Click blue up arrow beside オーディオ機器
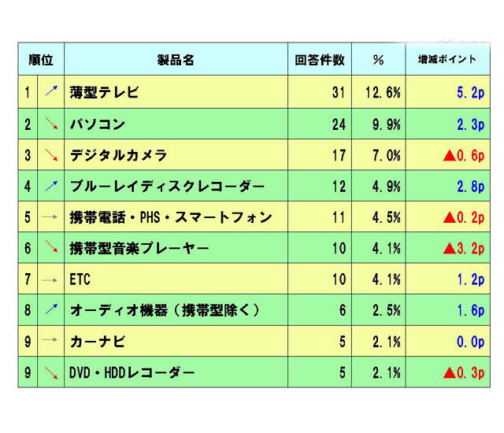This screenshot has height=433, width=504. pyautogui.click(x=51, y=309)
